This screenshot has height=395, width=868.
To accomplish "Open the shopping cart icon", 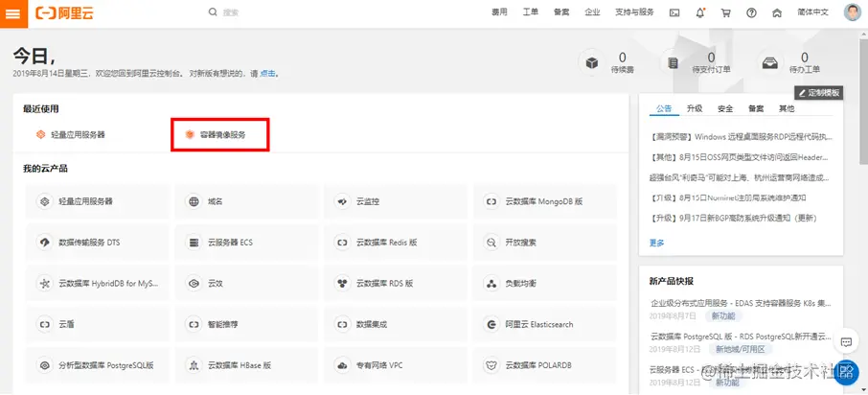I will pos(726,12).
